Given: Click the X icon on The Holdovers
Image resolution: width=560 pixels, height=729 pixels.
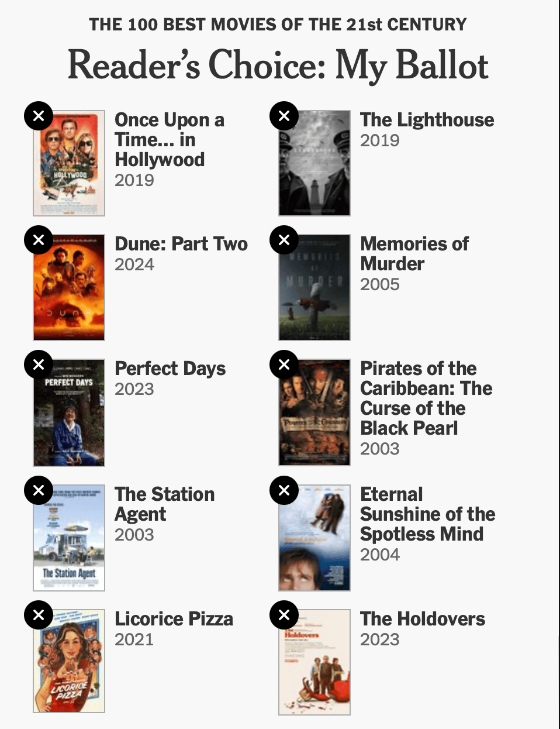Looking at the screenshot, I should (x=284, y=615).
